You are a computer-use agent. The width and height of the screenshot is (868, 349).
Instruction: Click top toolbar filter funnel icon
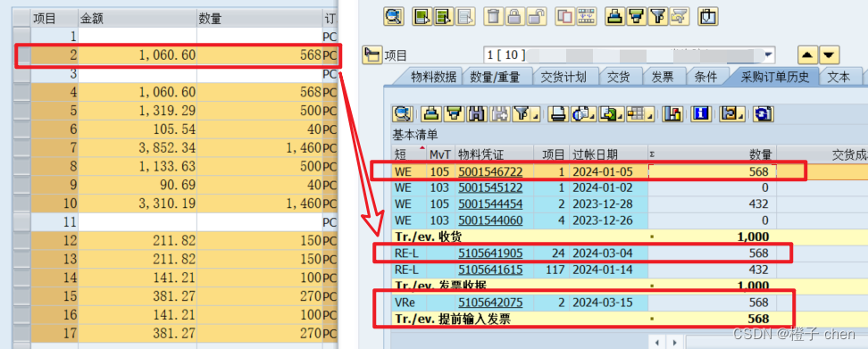657,17
